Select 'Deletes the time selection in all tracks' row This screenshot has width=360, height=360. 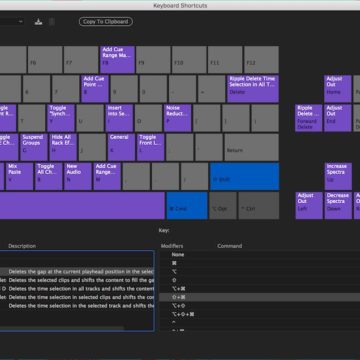[x=77, y=289]
